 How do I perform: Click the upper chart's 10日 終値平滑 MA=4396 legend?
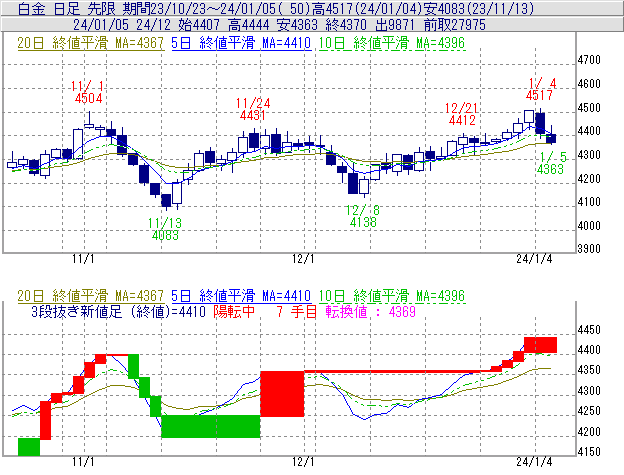click(392, 43)
